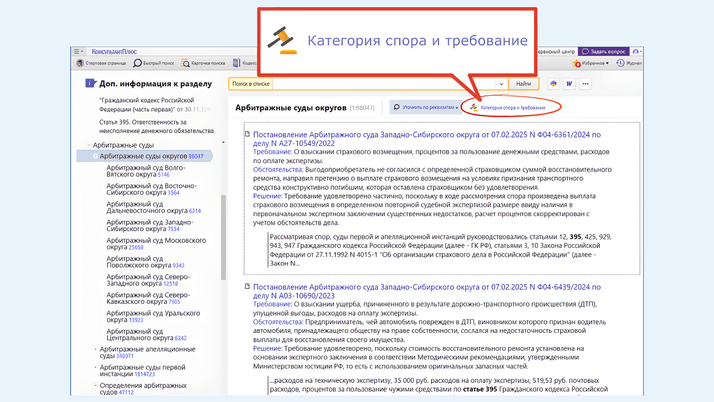The height and width of the screenshot is (402, 714).
Task: Select Арбитражный суд Северо-Кавказского округа
Action: click(148, 298)
